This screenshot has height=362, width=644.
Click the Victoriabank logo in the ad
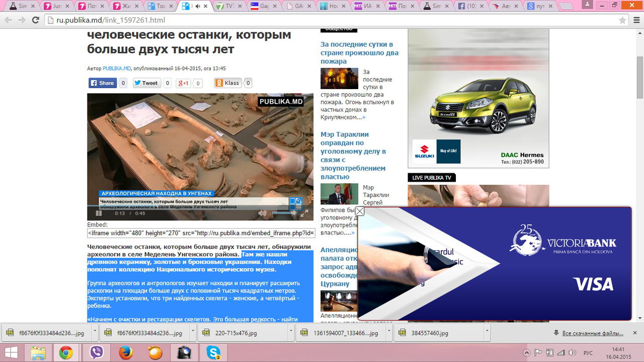563,242
